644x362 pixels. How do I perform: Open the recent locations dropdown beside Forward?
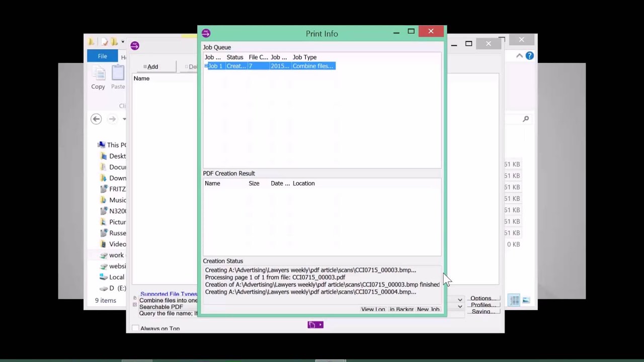pyautogui.click(x=124, y=119)
